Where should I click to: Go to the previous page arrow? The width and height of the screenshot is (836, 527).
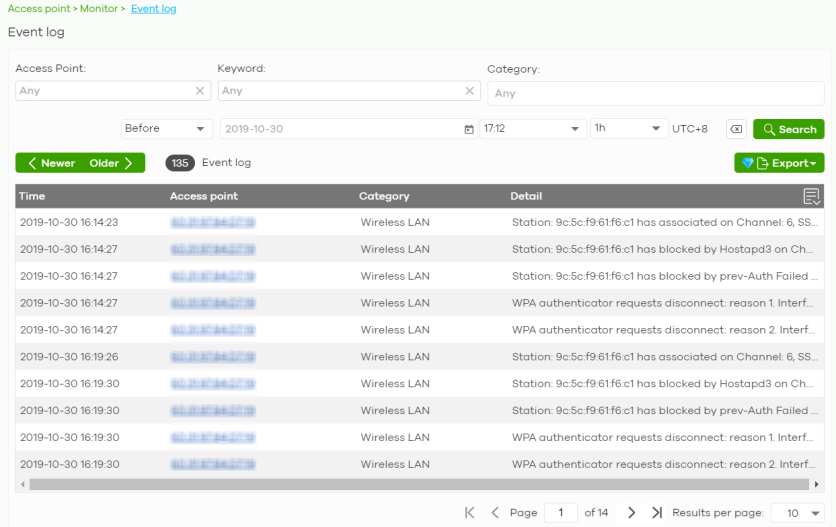tap(495, 513)
